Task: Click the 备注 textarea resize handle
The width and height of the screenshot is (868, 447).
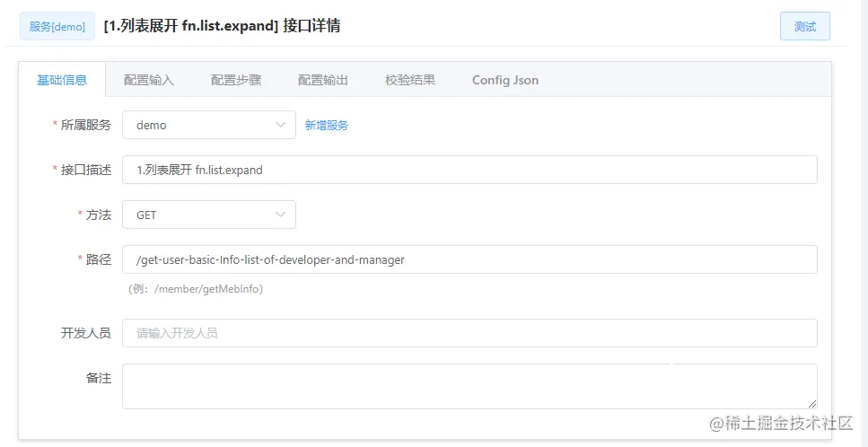Action: (812, 404)
